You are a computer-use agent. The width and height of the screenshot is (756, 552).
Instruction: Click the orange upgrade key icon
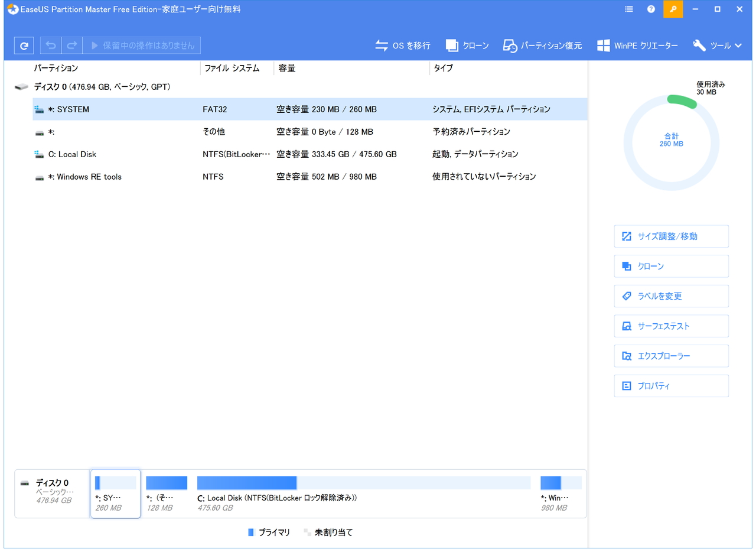coord(673,9)
